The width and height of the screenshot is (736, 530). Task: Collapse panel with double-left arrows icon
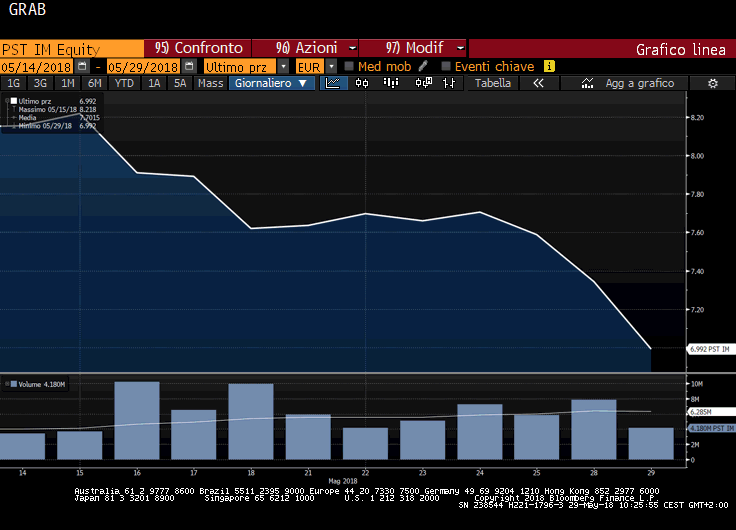pyautogui.click(x=538, y=84)
